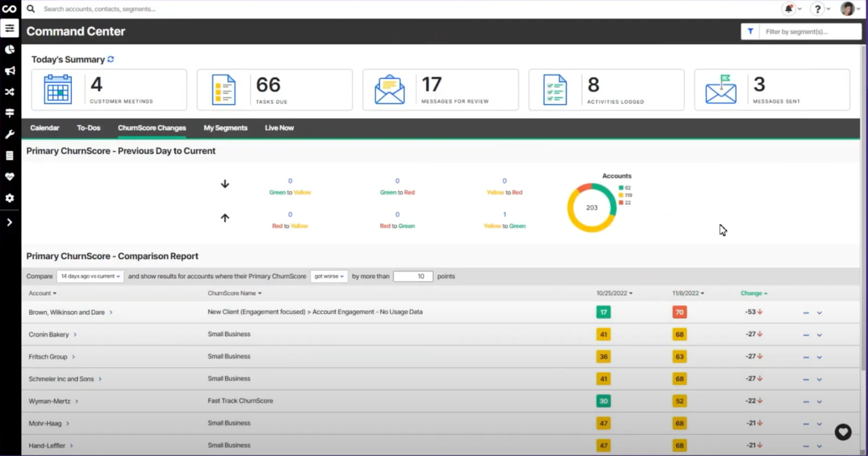Open the Wyman-Mertz account

click(x=49, y=401)
